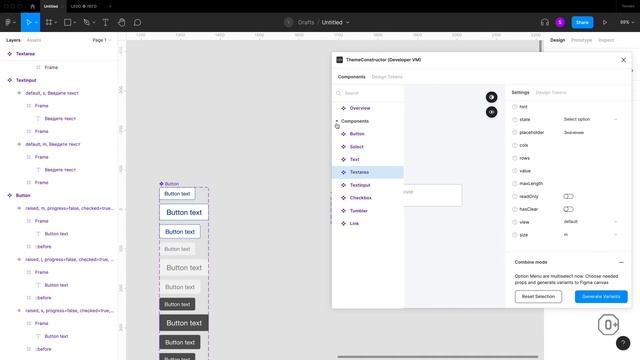The height and width of the screenshot is (360, 640).
Task: Click the Overview icon in plugin sidebar
Action: pyautogui.click(x=343, y=108)
